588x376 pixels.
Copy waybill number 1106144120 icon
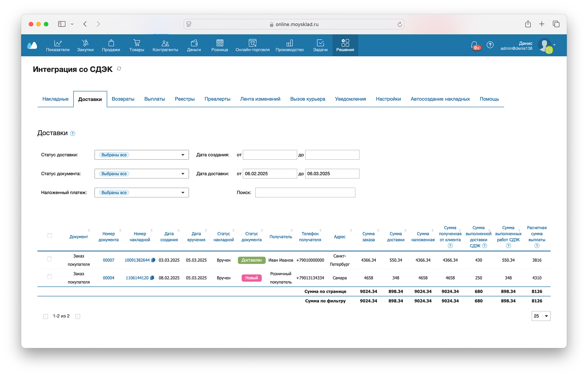click(152, 278)
